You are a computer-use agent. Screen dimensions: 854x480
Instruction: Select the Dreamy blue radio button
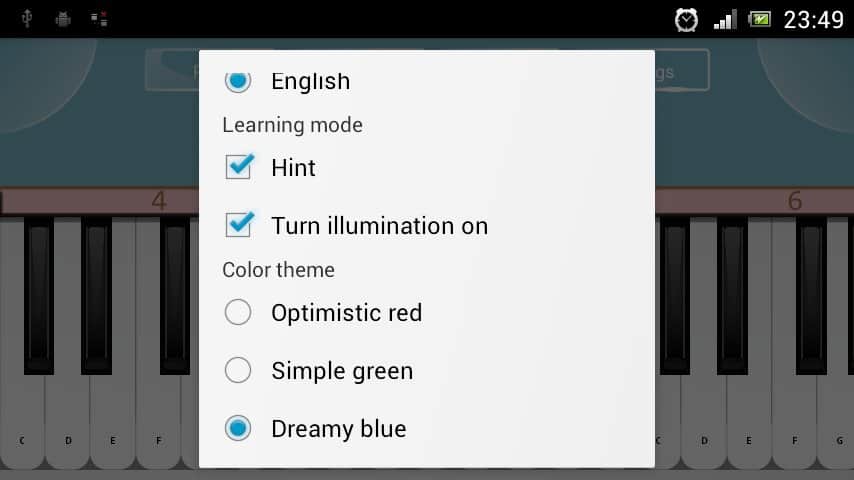coord(238,429)
